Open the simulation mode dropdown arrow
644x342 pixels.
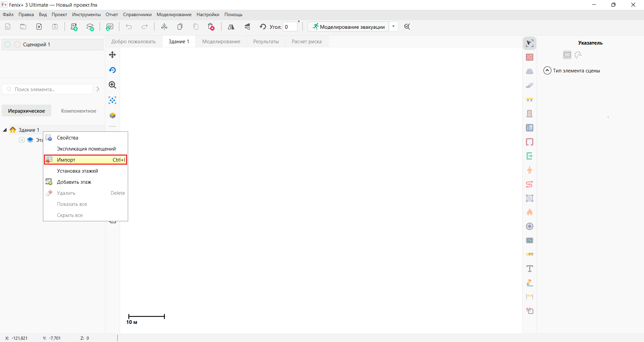click(393, 26)
